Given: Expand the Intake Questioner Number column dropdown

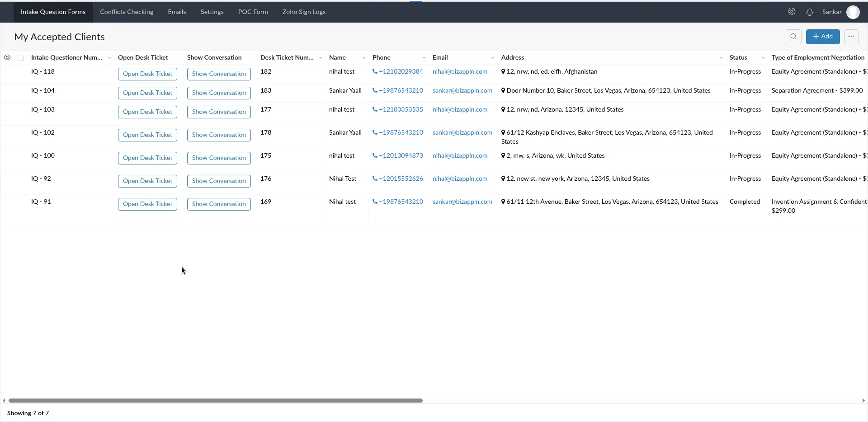Looking at the screenshot, I should (109, 58).
